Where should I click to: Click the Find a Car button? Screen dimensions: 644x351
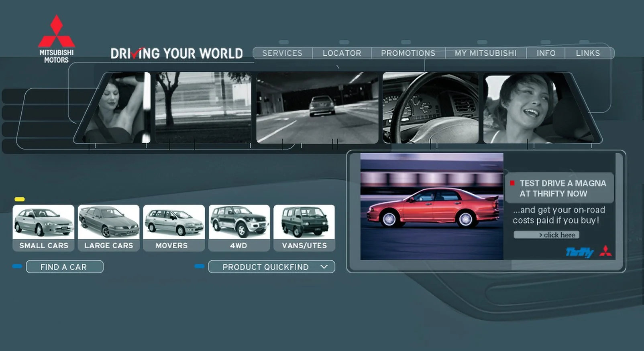pos(65,267)
